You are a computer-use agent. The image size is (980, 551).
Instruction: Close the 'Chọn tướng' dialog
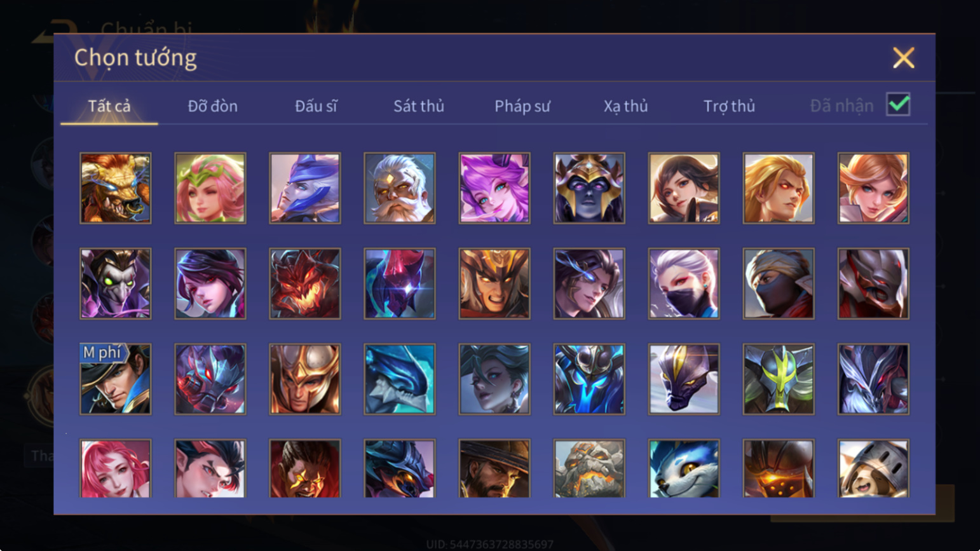(x=903, y=58)
